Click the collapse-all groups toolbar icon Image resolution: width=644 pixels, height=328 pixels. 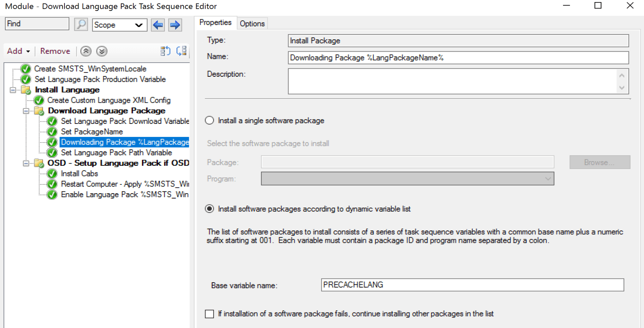[x=165, y=51]
